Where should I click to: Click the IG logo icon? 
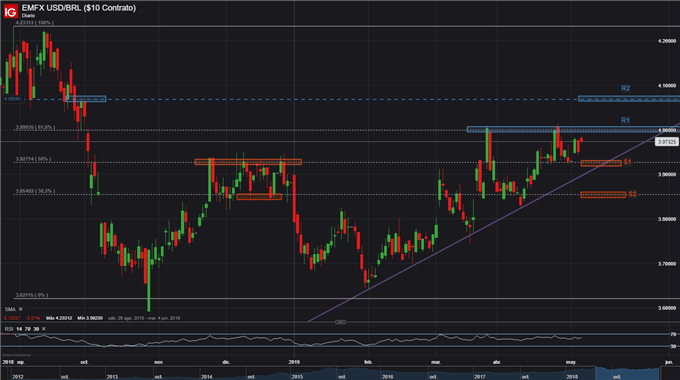click(x=10, y=11)
